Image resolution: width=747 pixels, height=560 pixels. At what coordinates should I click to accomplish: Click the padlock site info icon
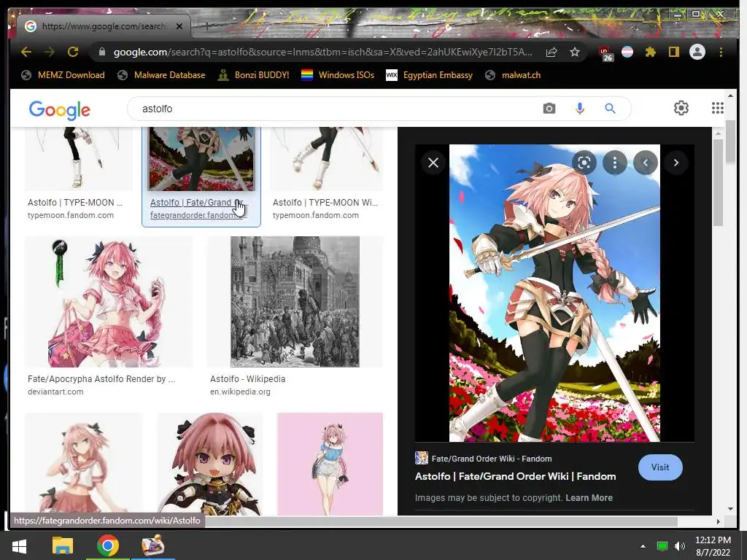pyautogui.click(x=102, y=52)
